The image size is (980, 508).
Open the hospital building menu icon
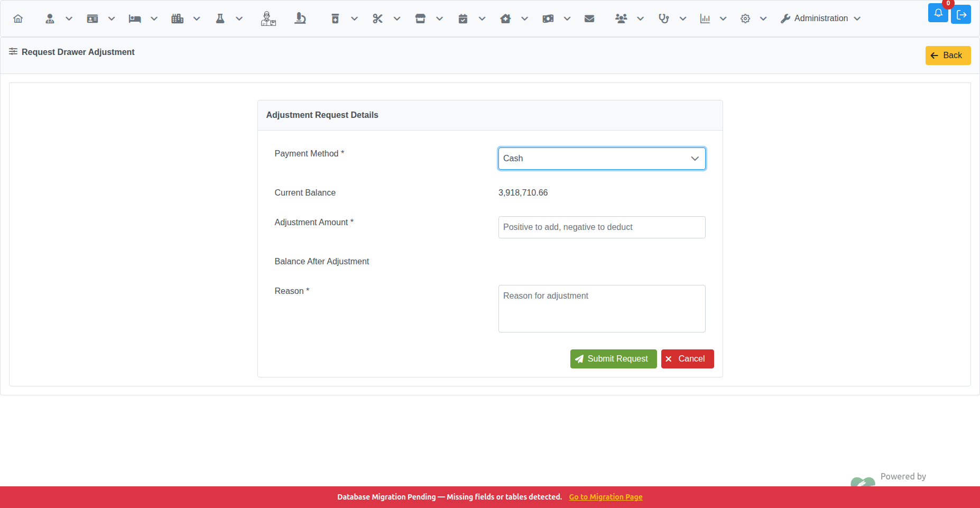(178, 19)
